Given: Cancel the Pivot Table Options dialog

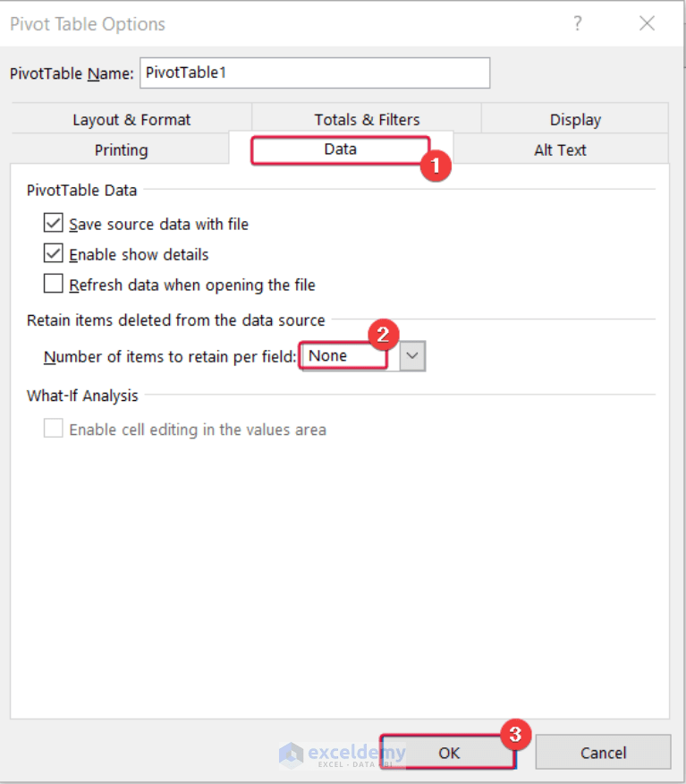Looking at the screenshot, I should coord(603,753).
